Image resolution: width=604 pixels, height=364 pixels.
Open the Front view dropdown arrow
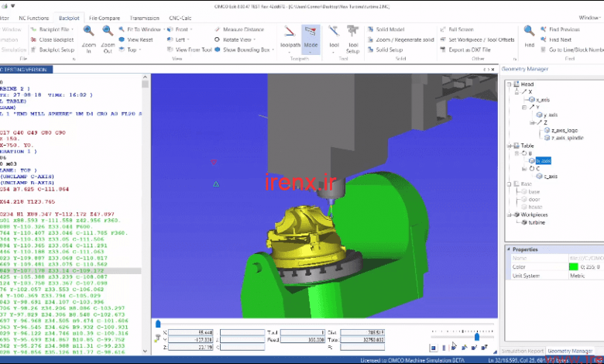pyautogui.click(x=191, y=29)
